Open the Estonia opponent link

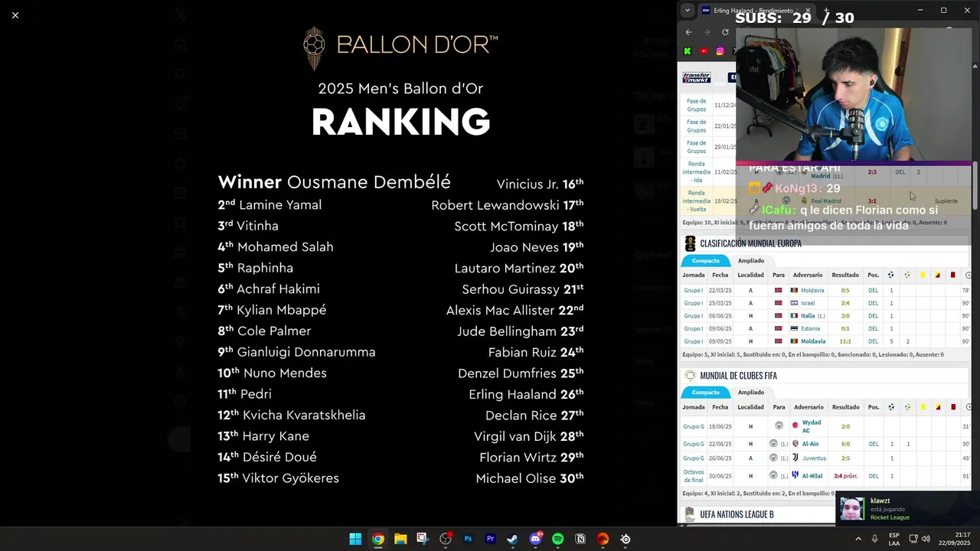[x=810, y=329]
